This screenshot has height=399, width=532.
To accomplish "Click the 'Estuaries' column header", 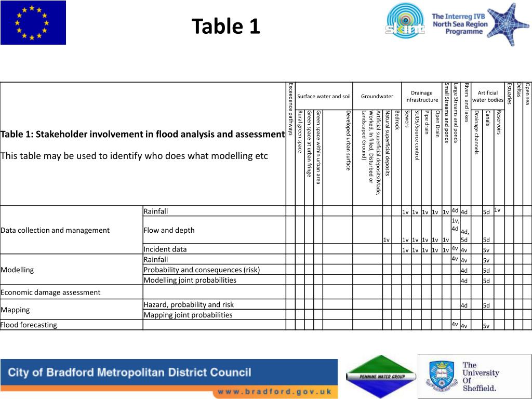I will pos(509,94).
